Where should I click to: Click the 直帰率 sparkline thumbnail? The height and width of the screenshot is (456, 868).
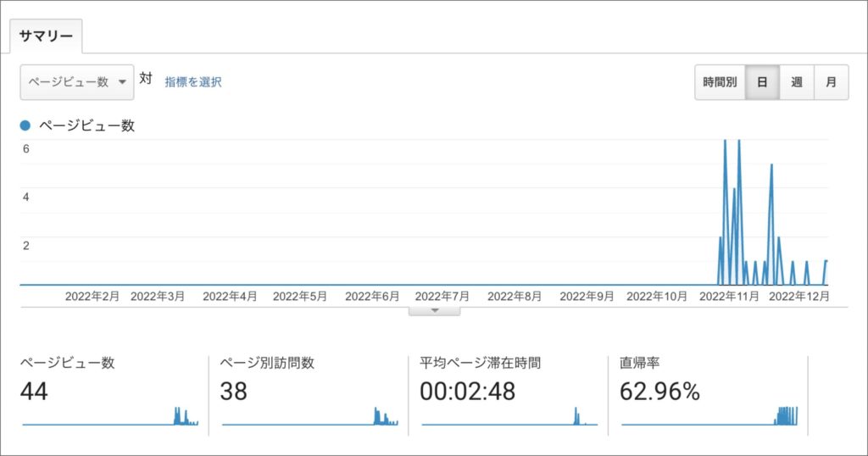pyautogui.click(x=709, y=417)
